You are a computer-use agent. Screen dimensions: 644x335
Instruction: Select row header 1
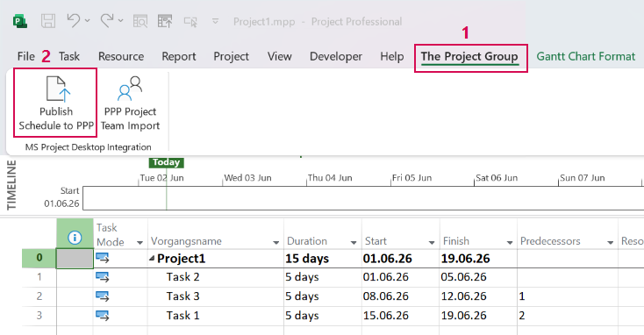[39, 277]
